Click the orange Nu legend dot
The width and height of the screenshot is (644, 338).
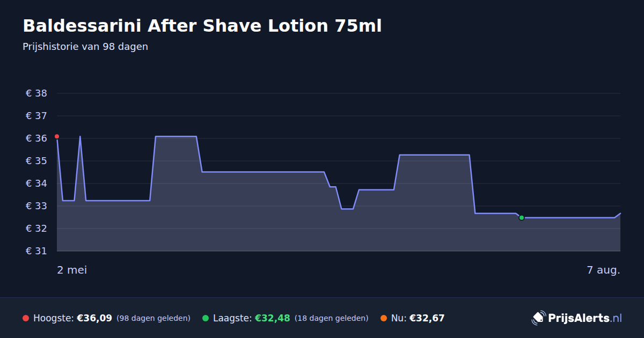[384, 318]
